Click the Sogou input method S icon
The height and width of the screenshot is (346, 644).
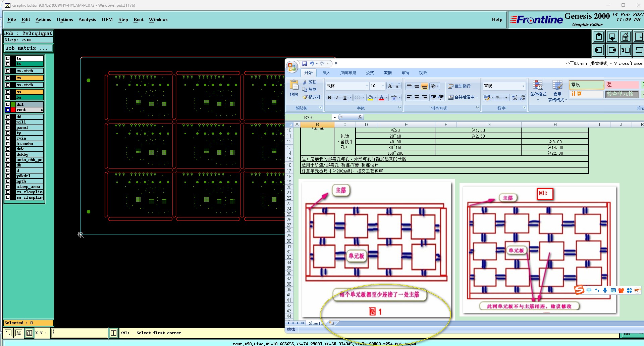(579, 290)
